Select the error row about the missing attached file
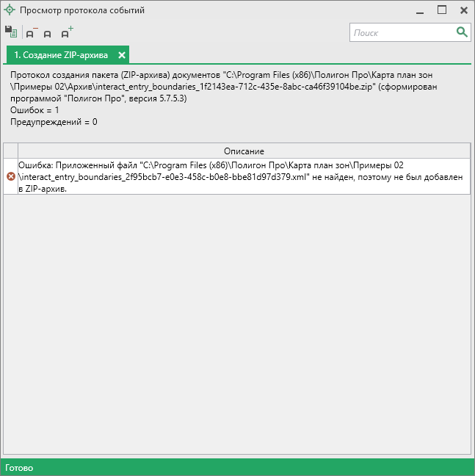 pyautogui.click(x=244, y=176)
